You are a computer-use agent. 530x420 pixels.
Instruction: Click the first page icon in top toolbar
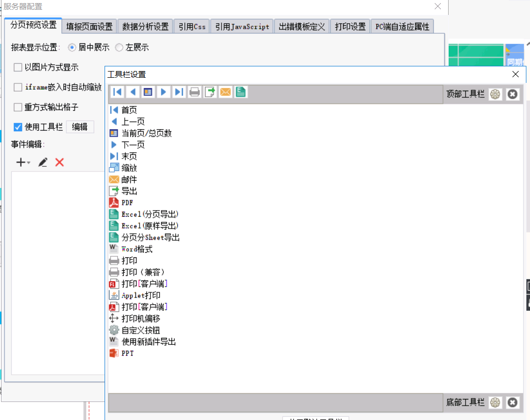117,92
